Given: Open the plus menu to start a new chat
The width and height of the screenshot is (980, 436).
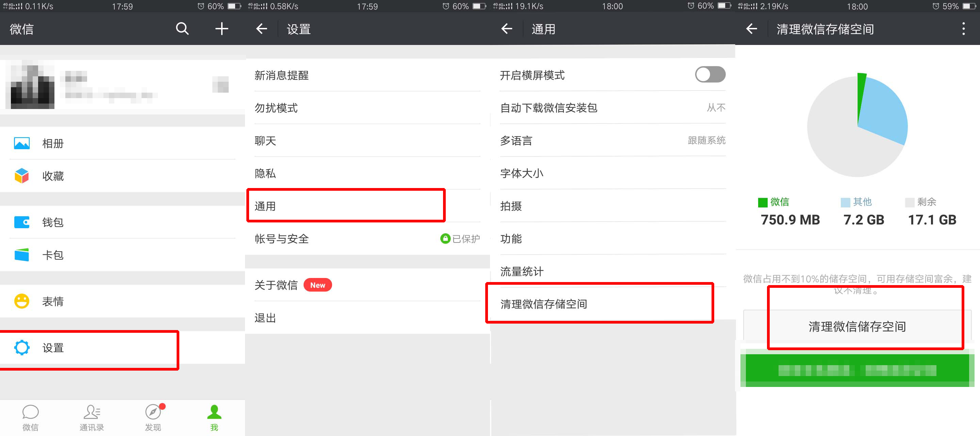Looking at the screenshot, I should pyautogui.click(x=222, y=29).
